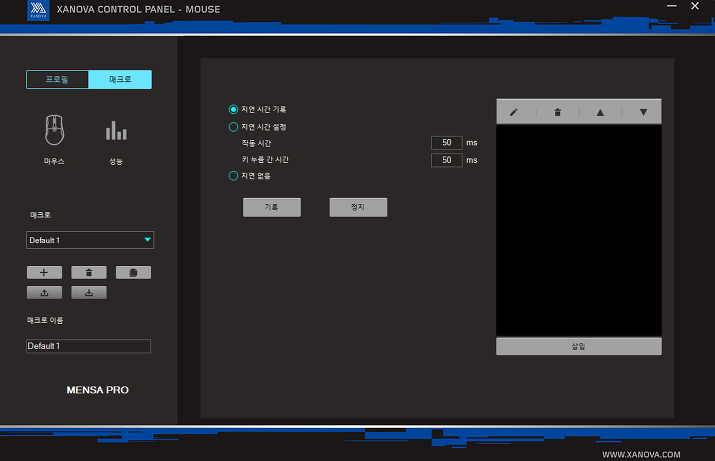Image resolution: width=715 pixels, height=461 pixels.
Task: Open the 성능 performance bars icon
Action: click(116, 131)
